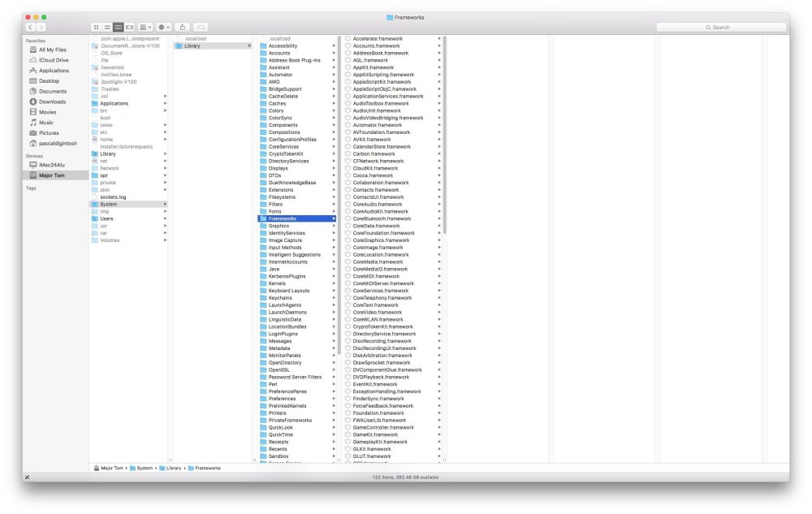The width and height of the screenshot is (812, 514).
Task: Go forward with the toolbar Forward arrow
Action: coord(41,27)
